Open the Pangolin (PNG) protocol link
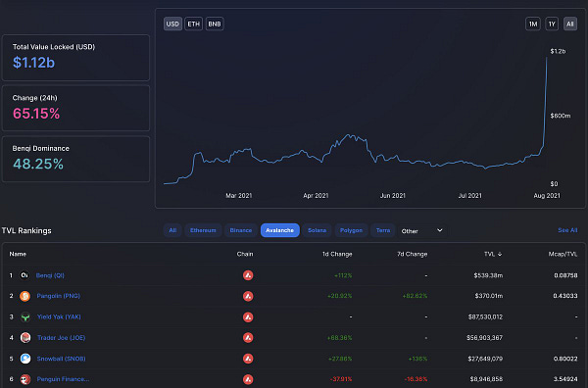This screenshot has height=388, width=588. pyautogui.click(x=59, y=296)
